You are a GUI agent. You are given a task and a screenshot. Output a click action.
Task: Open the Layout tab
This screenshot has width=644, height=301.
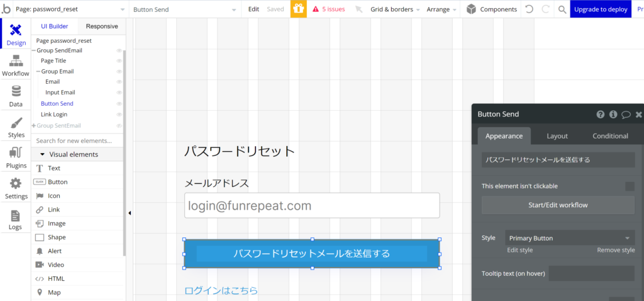click(x=557, y=136)
